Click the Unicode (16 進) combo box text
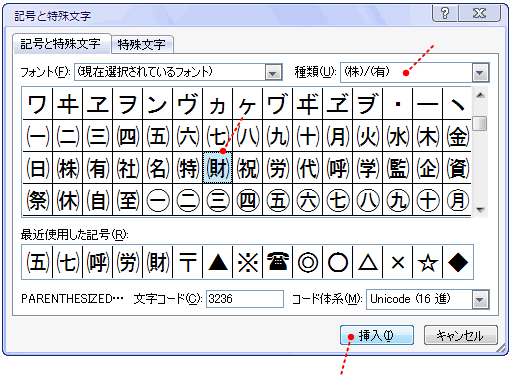The width and height of the screenshot is (510, 381). 419,299
